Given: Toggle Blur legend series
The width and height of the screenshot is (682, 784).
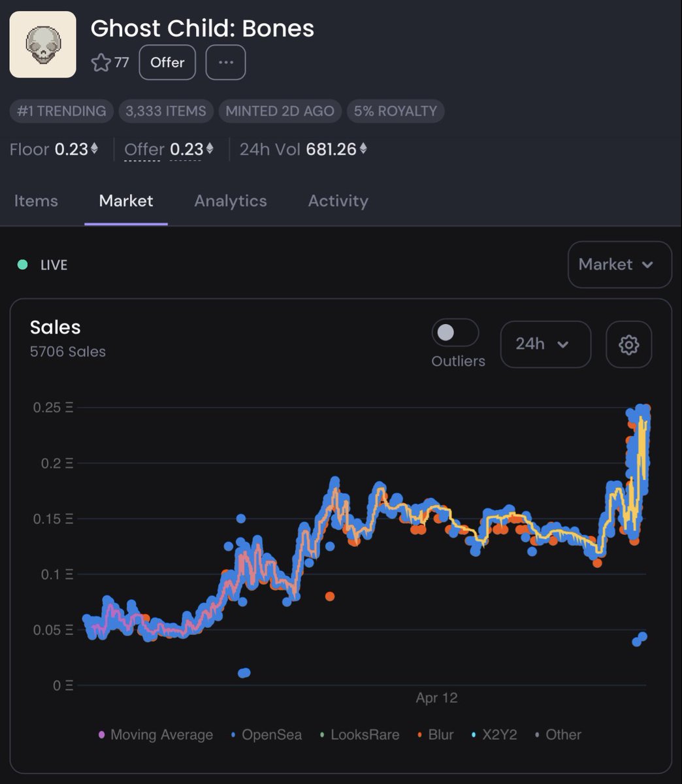Looking at the screenshot, I should 436,735.
